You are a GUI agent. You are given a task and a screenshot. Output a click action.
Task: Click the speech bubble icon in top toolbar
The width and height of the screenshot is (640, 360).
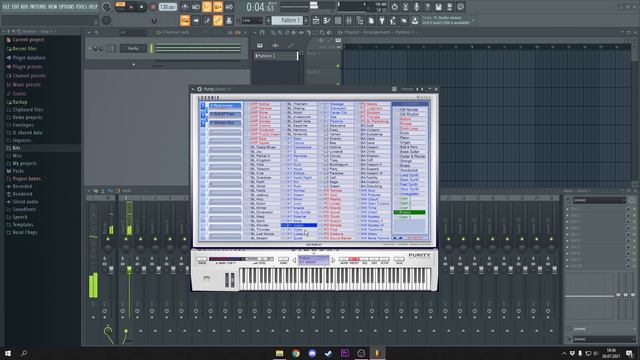pyautogui.click(x=460, y=7)
